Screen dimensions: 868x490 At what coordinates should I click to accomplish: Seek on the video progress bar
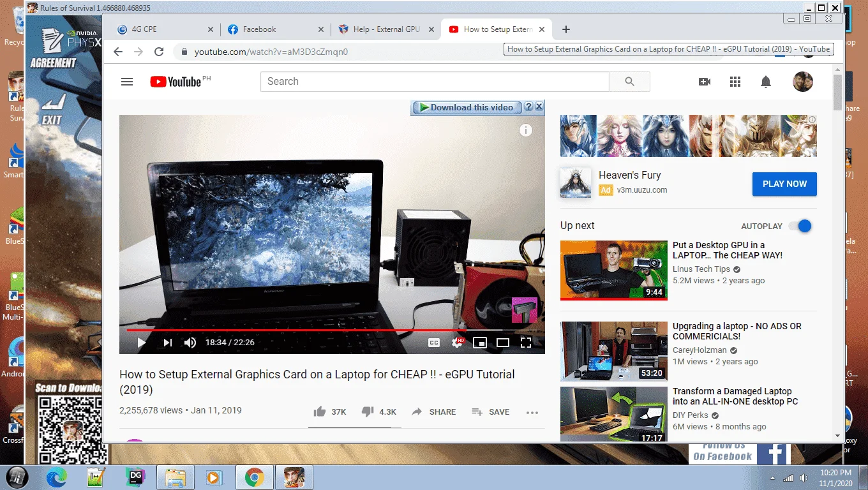point(332,330)
